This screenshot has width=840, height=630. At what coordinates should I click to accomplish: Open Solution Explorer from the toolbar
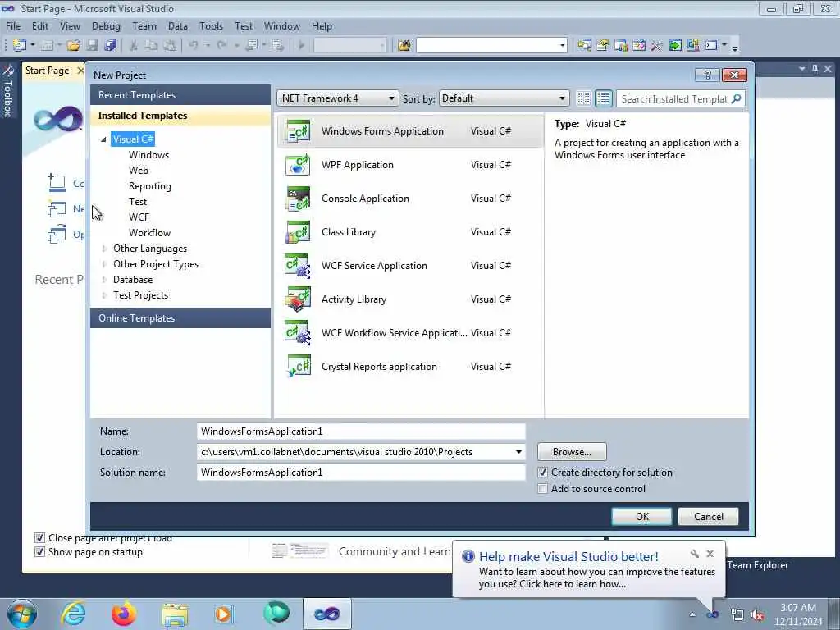pyautogui.click(x=584, y=46)
